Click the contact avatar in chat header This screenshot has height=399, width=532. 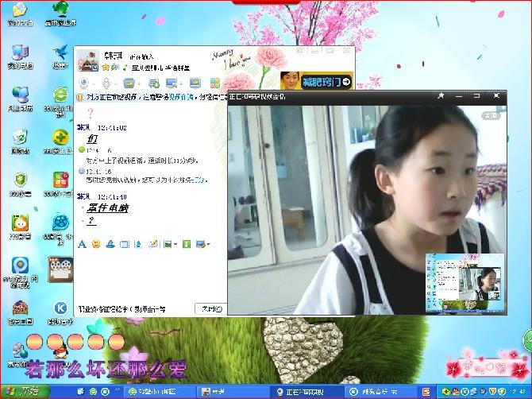coord(88,60)
